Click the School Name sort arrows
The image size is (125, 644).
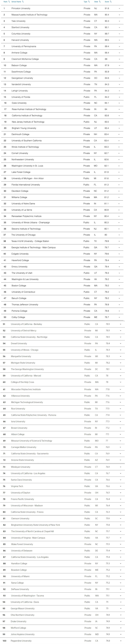pyautogui.click(x=23, y=2)
